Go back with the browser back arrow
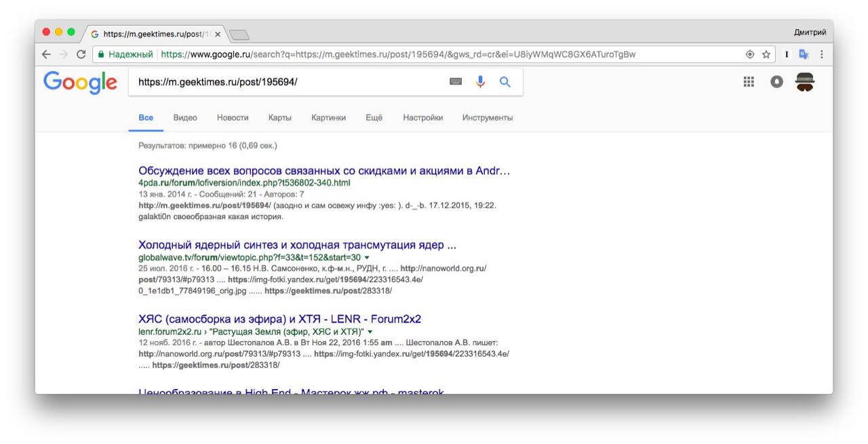 pos(46,54)
